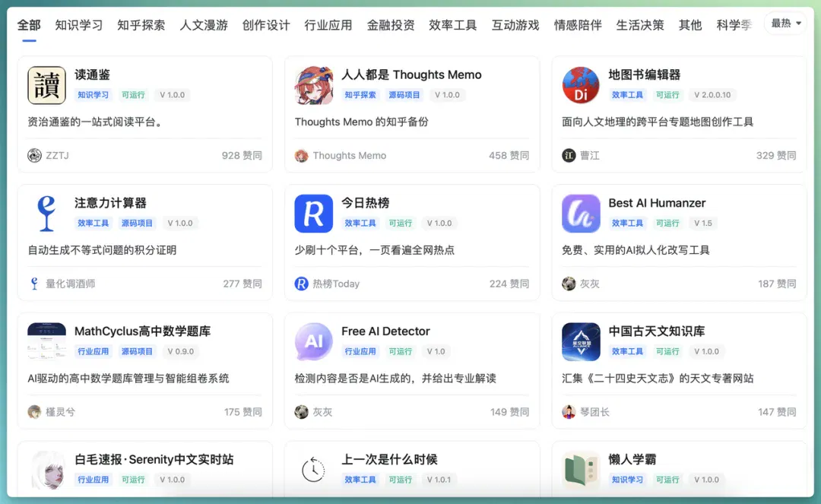Open the 行业应用 tab
Viewport: 821px width, 504px height.
click(x=328, y=25)
